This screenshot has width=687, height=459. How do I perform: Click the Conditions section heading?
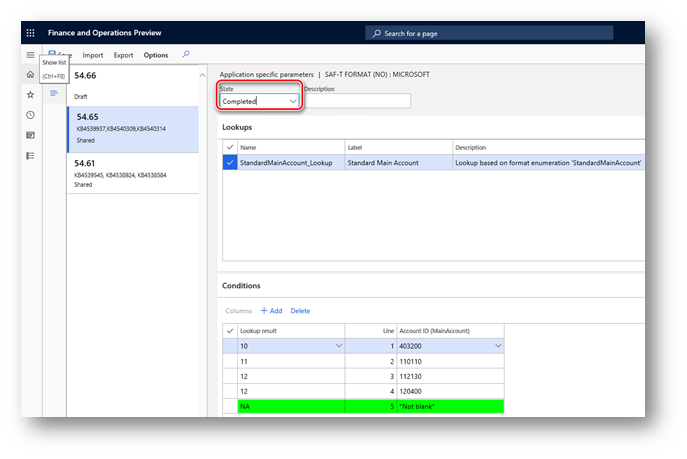241,286
